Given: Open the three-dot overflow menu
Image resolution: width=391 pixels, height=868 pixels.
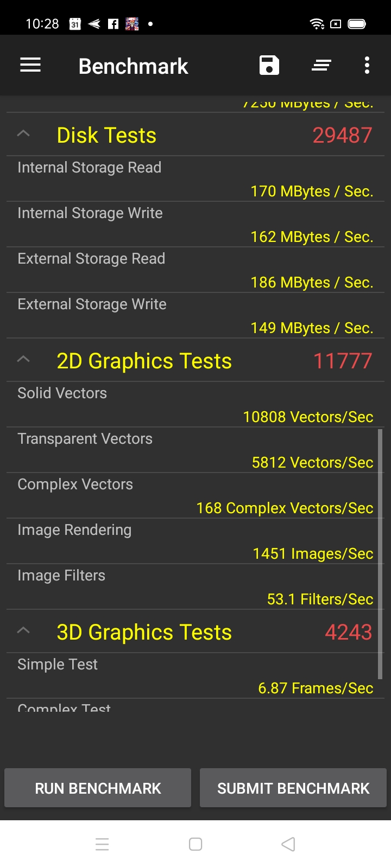Looking at the screenshot, I should (367, 66).
